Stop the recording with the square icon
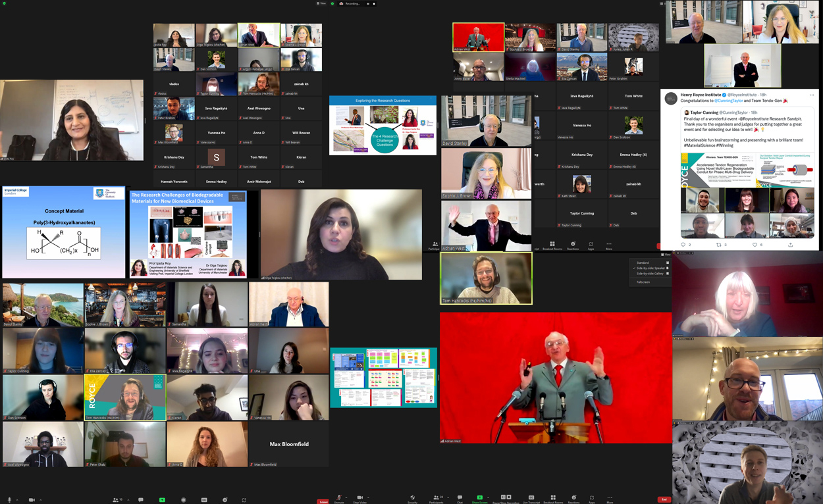The width and height of the screenshot is (823, 504). (x=509, y=497)
